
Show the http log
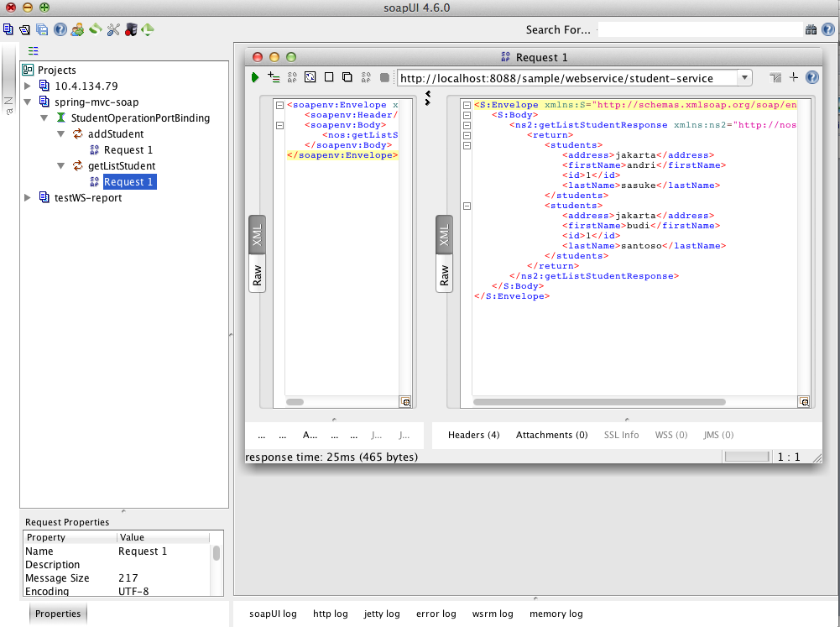(x=330, y=614)
